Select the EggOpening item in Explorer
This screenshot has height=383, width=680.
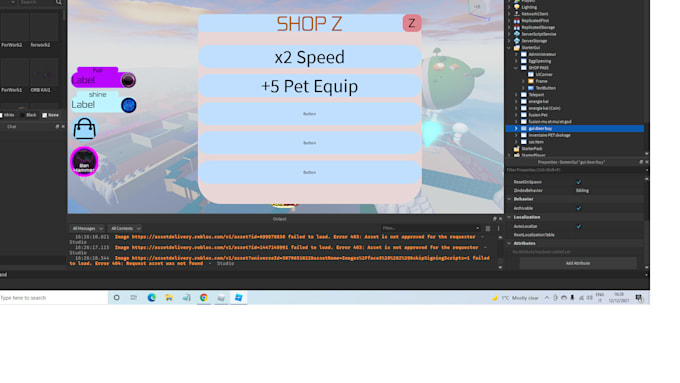(x=539, y=61)
